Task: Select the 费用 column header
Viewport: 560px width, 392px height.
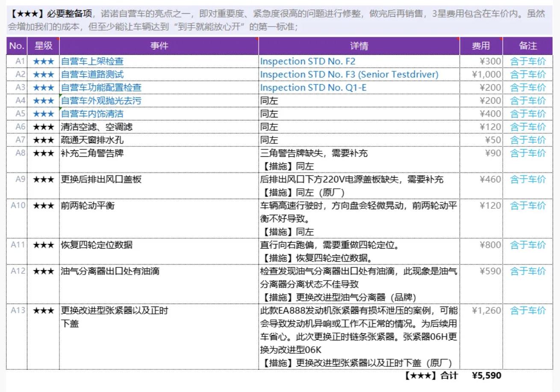Action: [481, 46]
